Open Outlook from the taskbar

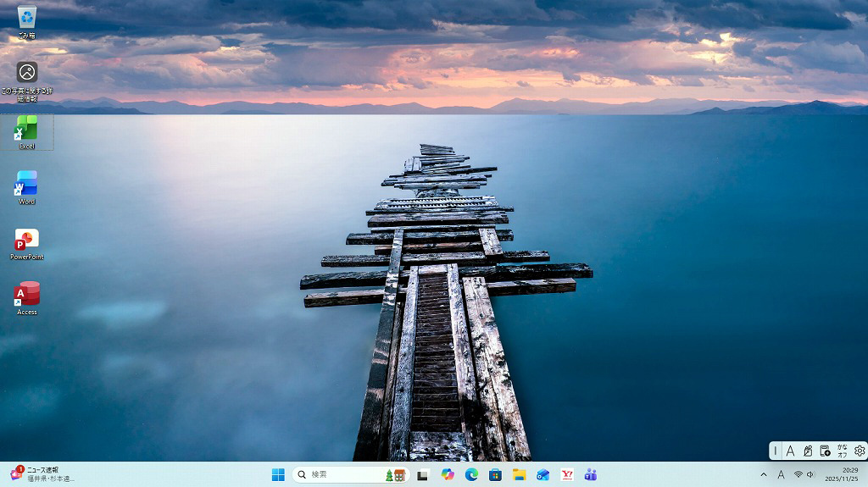(543, 474)
